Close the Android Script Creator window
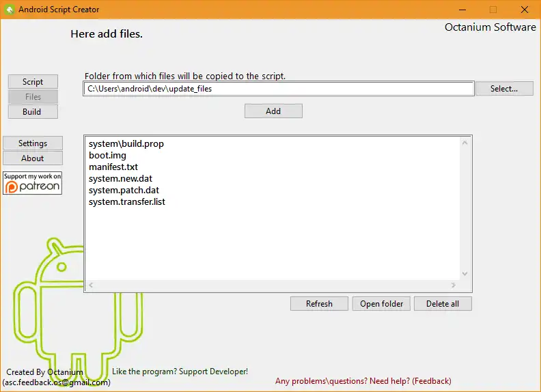 point(525,10)
